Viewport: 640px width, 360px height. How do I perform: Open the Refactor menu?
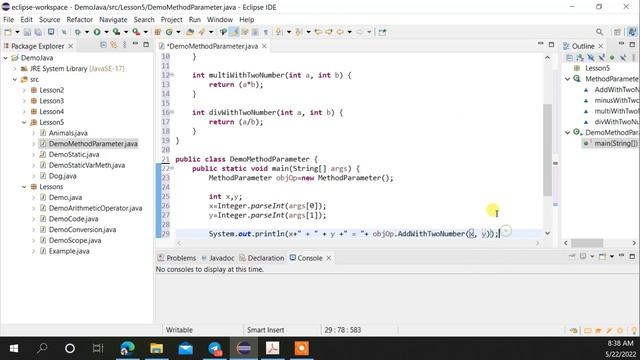[80, 20]
